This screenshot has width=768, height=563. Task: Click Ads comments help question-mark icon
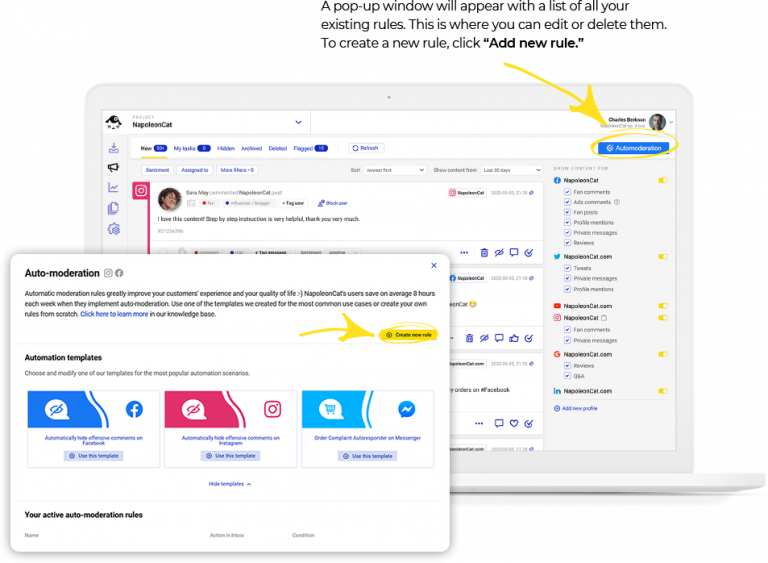[x=617, y=202]
